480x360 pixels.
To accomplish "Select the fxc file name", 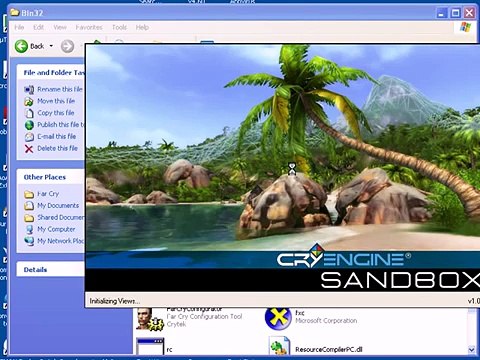I will [300, 313].
